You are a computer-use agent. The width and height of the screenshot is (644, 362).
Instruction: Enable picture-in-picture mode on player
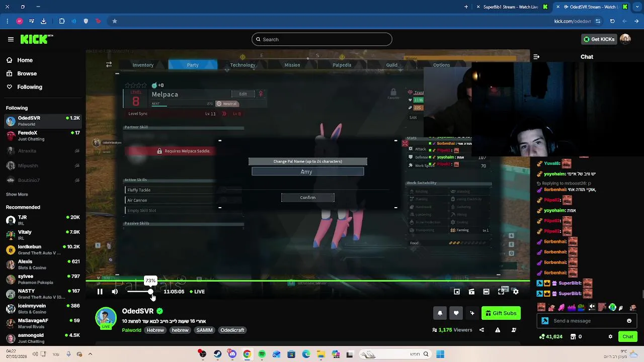pos(457,292)
